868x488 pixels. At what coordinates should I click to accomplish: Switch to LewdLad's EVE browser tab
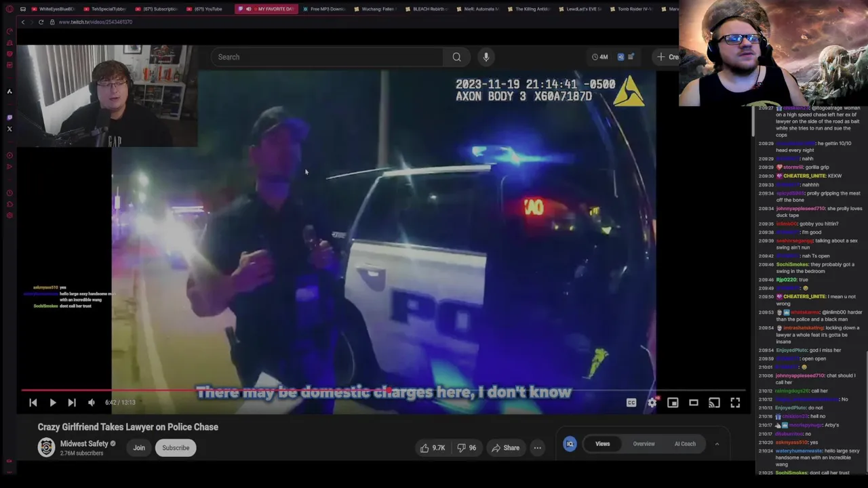click(580, 9)
